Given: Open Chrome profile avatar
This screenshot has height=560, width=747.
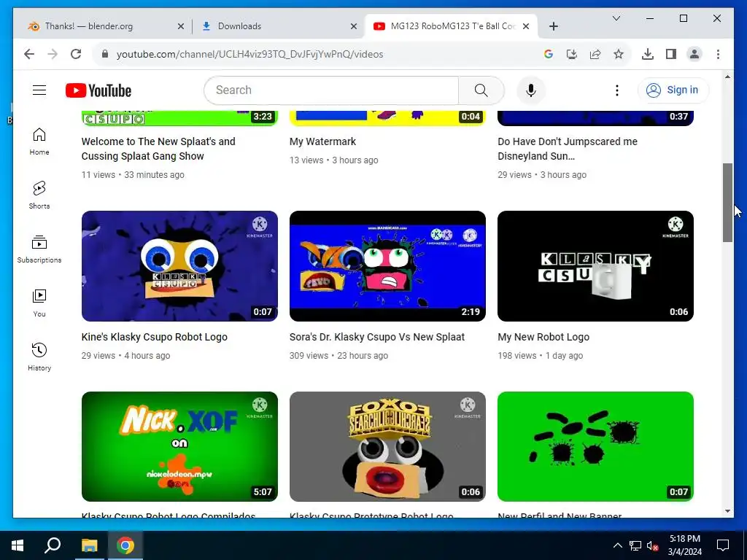Looking at the screenshot, I should (x=694, y=54).
